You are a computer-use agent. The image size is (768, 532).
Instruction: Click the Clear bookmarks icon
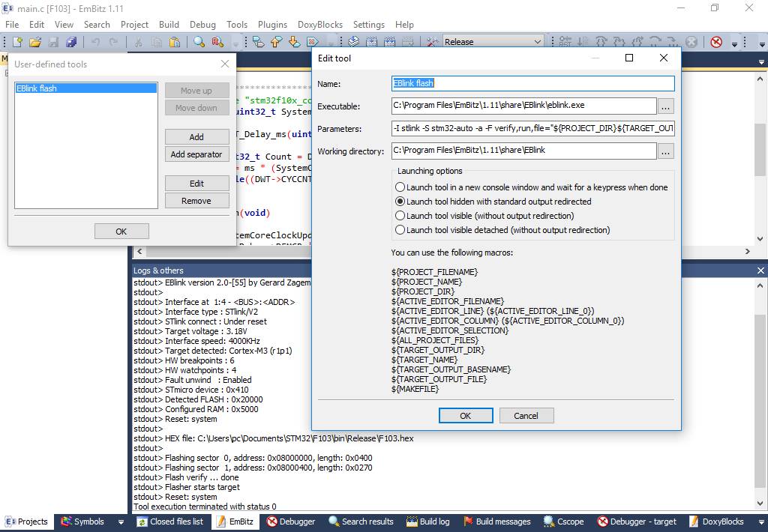[x=313, y=42]
